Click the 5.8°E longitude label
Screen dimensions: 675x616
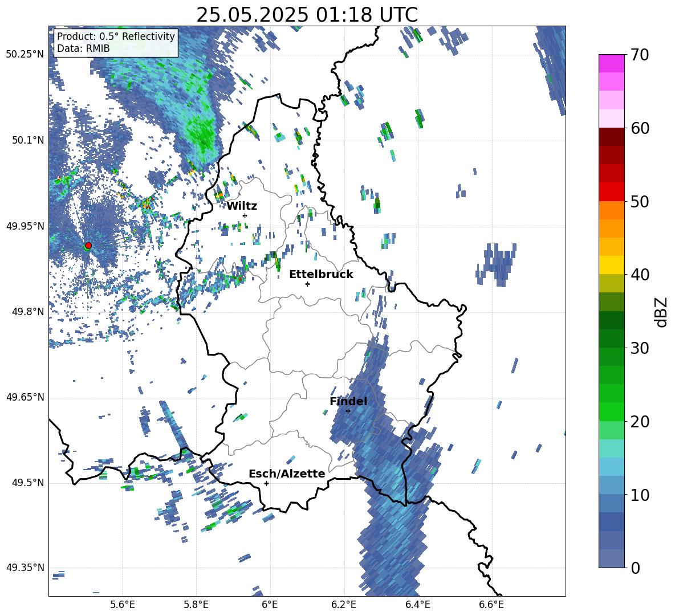click(x=196, y=605)
